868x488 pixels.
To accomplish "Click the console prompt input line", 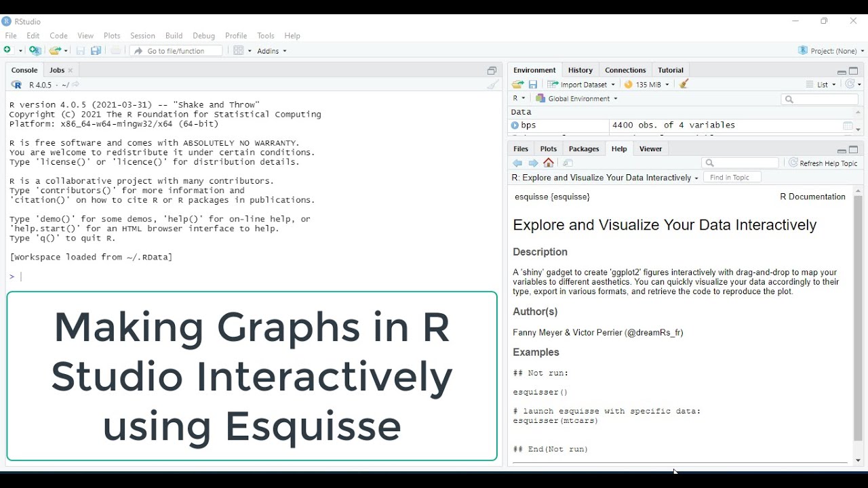I will pos(254,277).
